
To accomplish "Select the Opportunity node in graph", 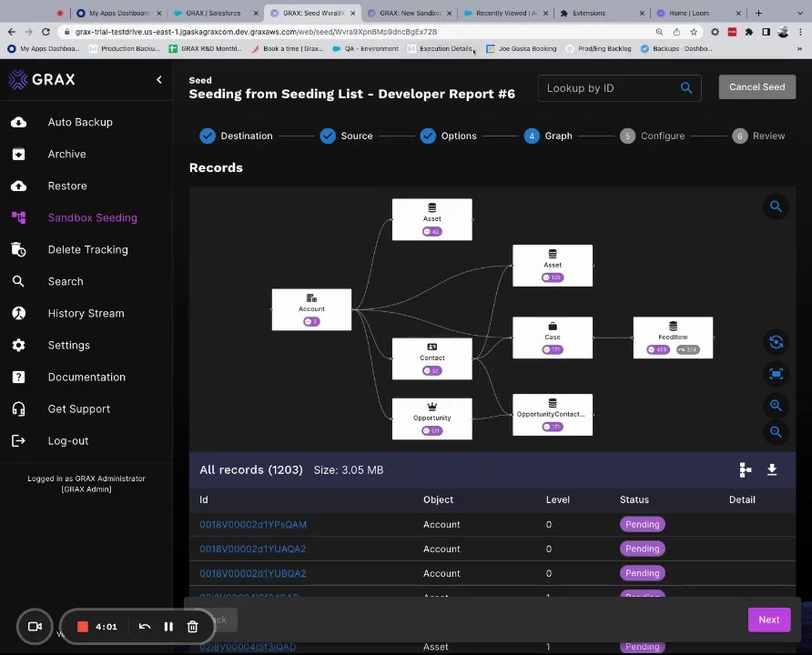I will tap(431, 418).
